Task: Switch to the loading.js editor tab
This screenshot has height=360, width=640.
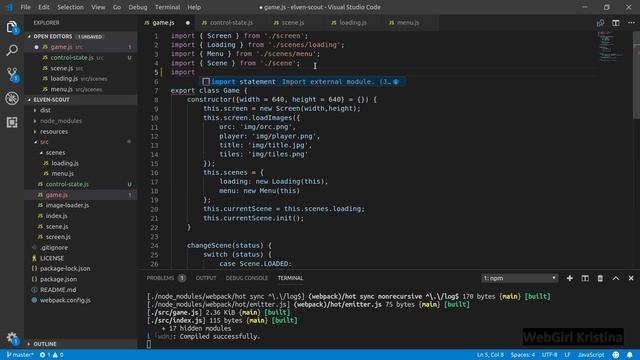Action: 353,23
